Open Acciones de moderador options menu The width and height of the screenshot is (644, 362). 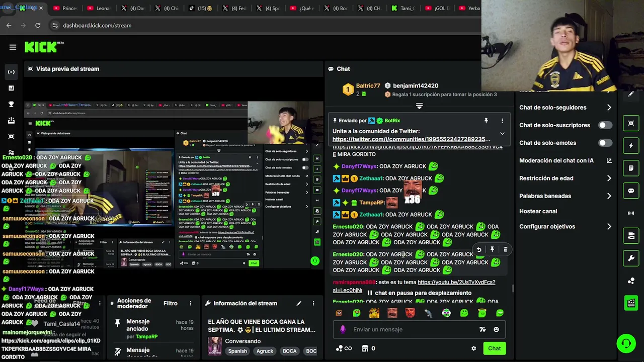[190, 303]
